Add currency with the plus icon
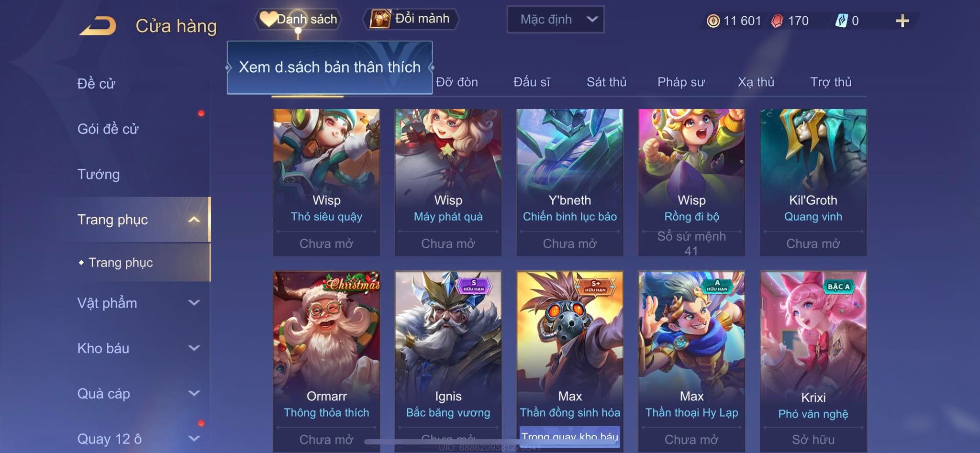The width and height of the screenshot is (980, 453). [902, 21]
